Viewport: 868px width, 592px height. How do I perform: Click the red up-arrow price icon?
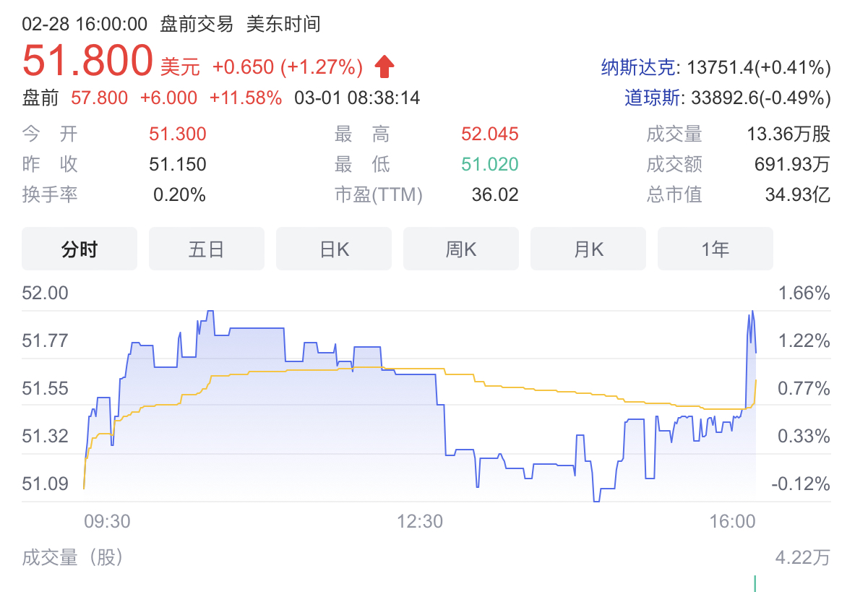coord(384,67)
